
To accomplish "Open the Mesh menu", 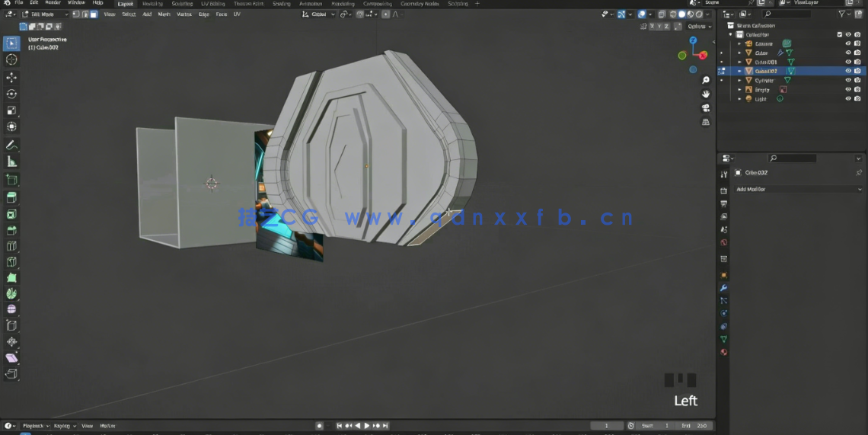I will tap(164, 14).
